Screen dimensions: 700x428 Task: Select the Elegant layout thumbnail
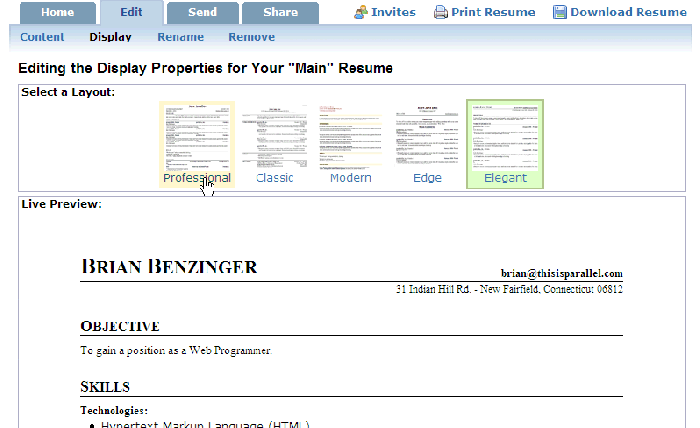click(x=505, y=137)
